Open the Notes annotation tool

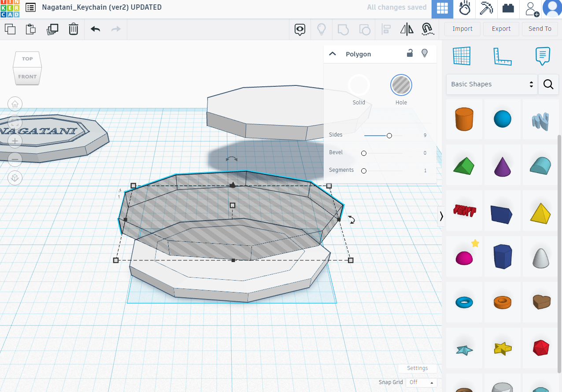click(x=542, y=56)
